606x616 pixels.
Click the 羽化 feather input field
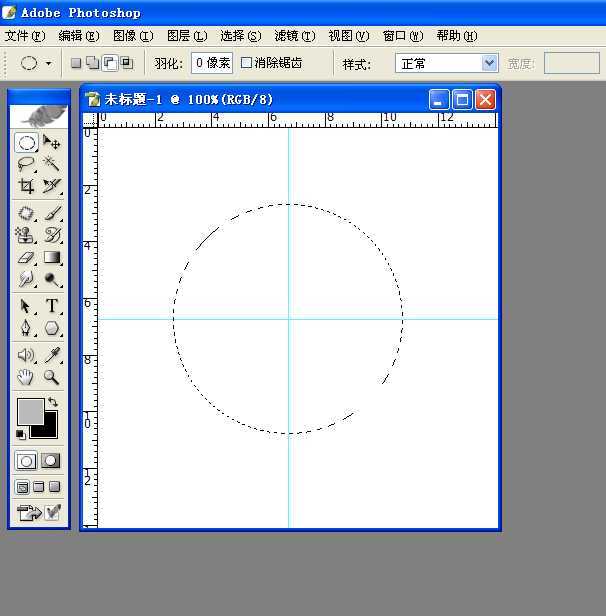(x=212, y=63)
